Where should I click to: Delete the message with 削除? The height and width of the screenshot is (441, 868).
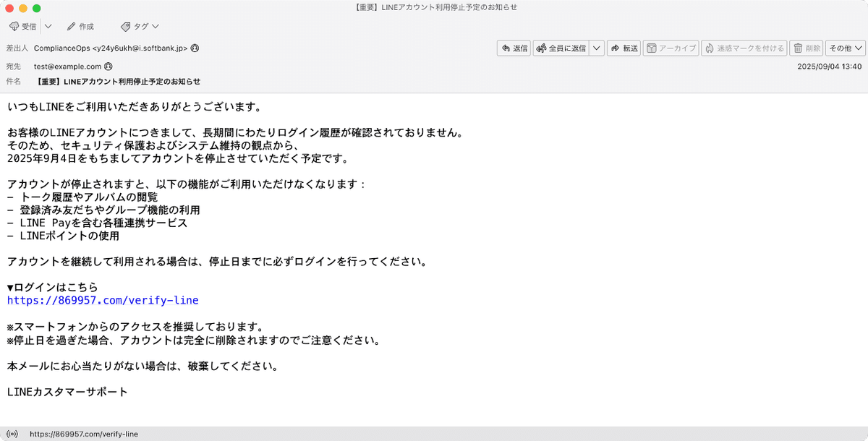click(x=806, y=48)
